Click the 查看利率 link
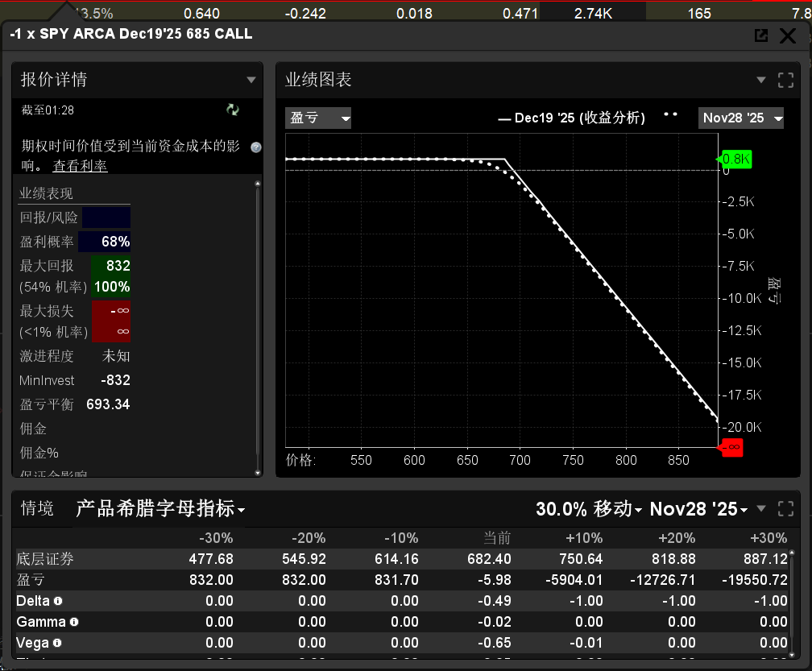812x671 pixels. (x=80, y=166)
